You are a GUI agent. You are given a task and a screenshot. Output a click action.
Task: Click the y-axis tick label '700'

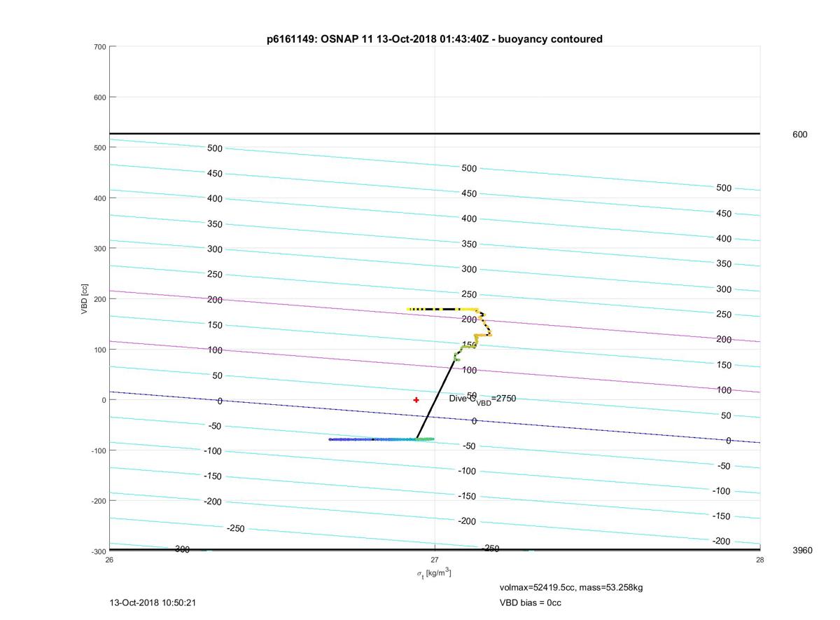99,47
